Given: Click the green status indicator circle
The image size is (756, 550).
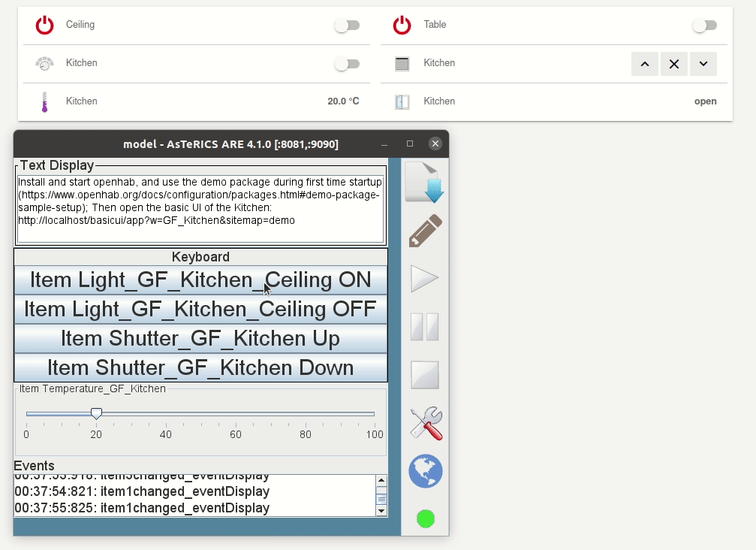Looking at the screenshot, I should point(426,518).
